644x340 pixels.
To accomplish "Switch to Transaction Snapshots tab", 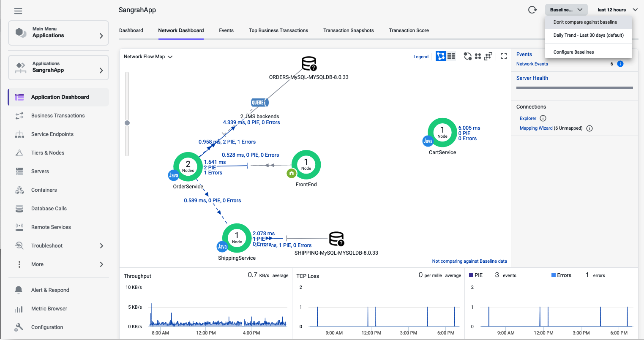I will click(x=349, y=30).
